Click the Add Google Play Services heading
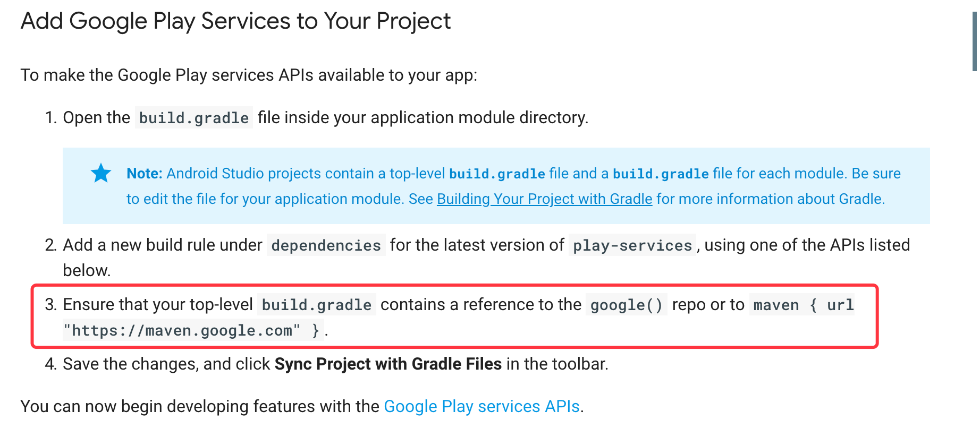Viewport: 980px width, 445px height. click(x=235, y=21)
